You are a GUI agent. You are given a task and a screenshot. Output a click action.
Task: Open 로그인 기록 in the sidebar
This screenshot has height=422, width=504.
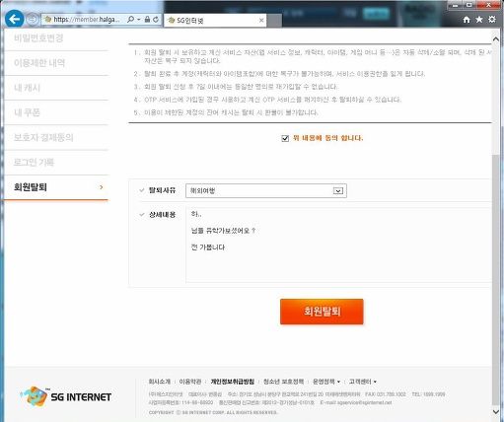pyautogui.click(x=34, y=162)
